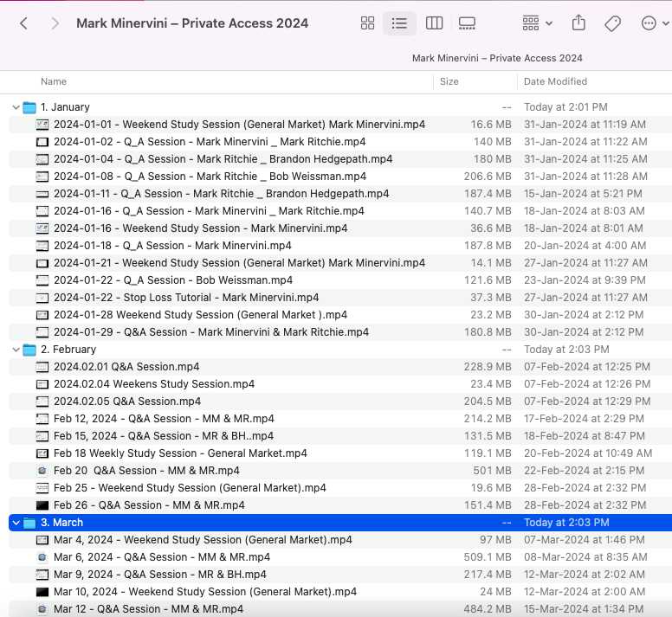Screen dimensions: 672x617
Task: Select the 2024-01-29 Q&A Session file icon
Action: point(42,332)
